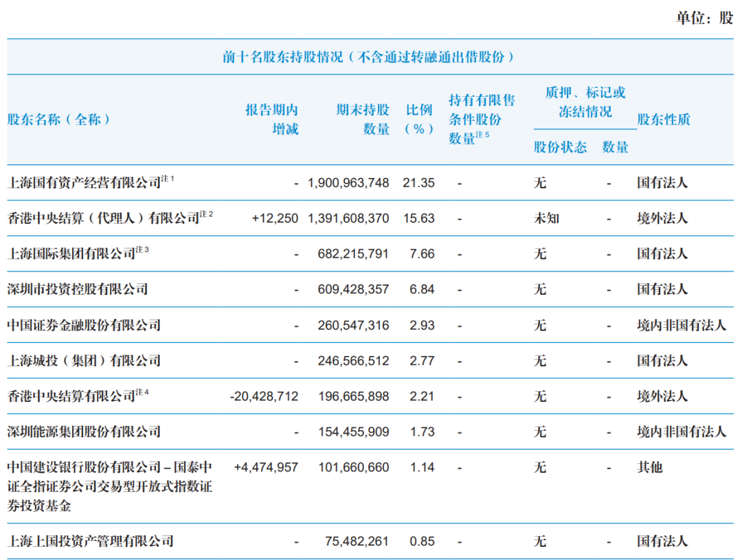The width and height of the screenshot is (742, 560).
Task: Click value 154,455,909
Action: click(x=354, y=432)
